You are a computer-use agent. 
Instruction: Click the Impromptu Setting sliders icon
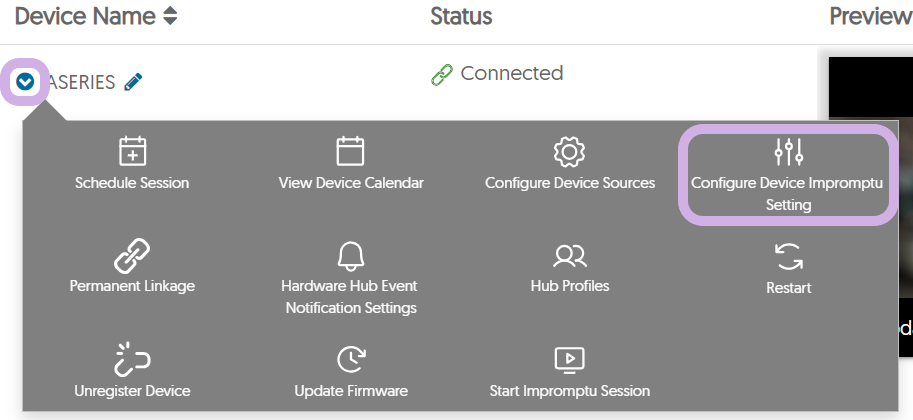pyautogui.click(x=788, y=152)
